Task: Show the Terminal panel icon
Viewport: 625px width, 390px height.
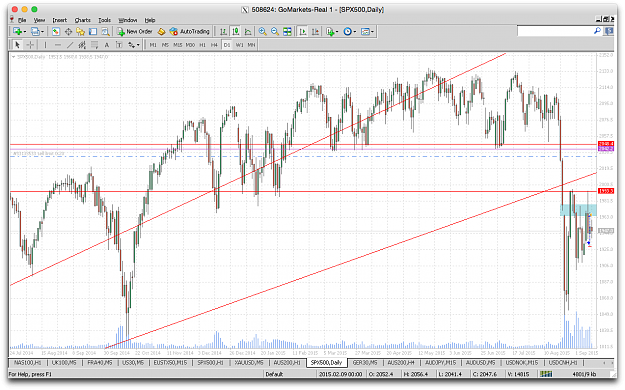Action: click(93, 32)
